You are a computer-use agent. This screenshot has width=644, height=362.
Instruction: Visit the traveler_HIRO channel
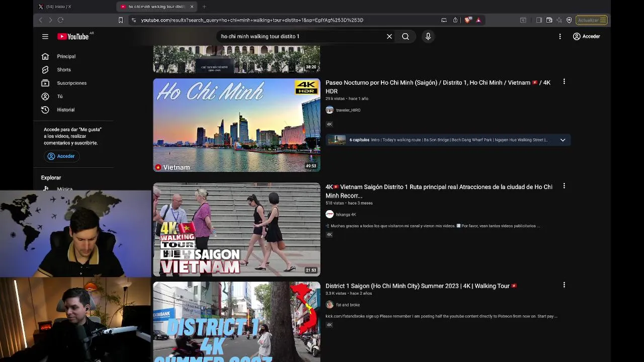[x=348, y=110]
